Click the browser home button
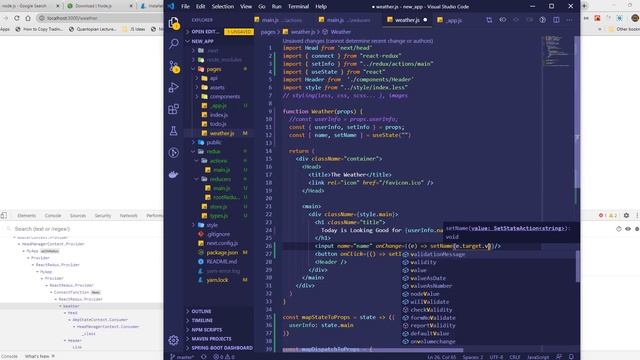640x360 pixels. point(28,18)
